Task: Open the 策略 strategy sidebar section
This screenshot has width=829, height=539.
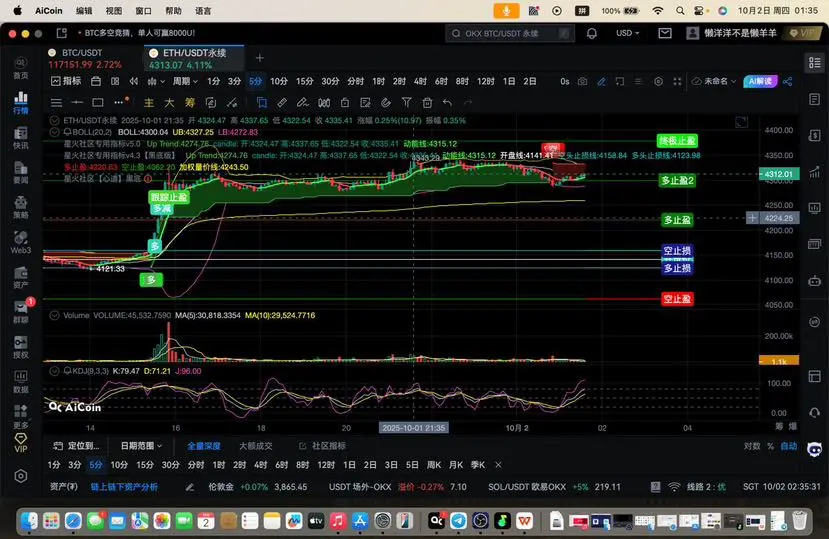Action: [21, 207]
